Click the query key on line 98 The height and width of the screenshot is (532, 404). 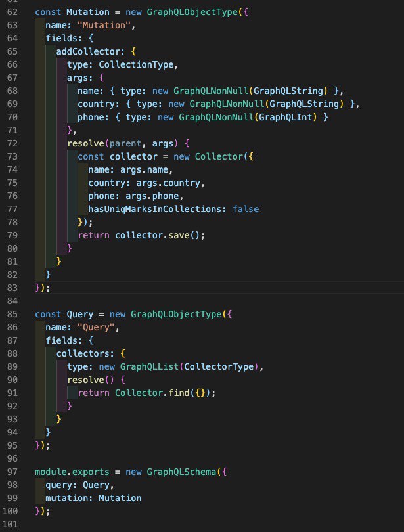58,485
